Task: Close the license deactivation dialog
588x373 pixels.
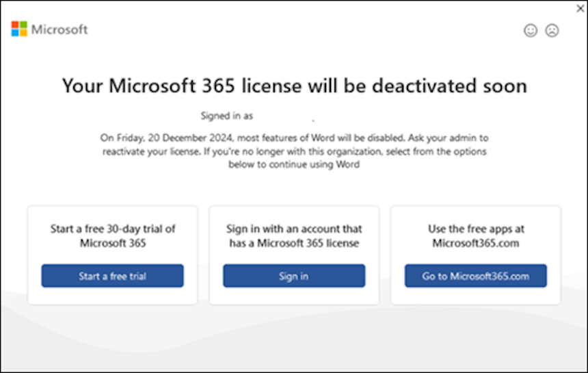Action: pyautogui.click(x=580, y=8)
